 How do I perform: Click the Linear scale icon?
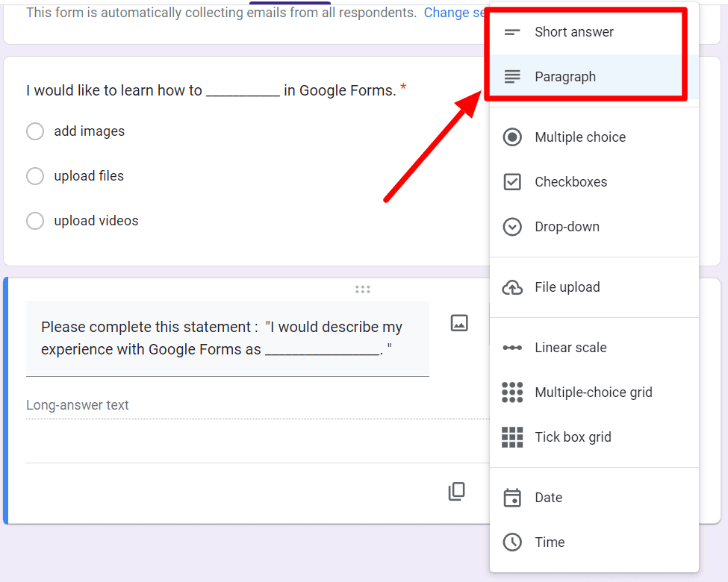coord(512,348)
